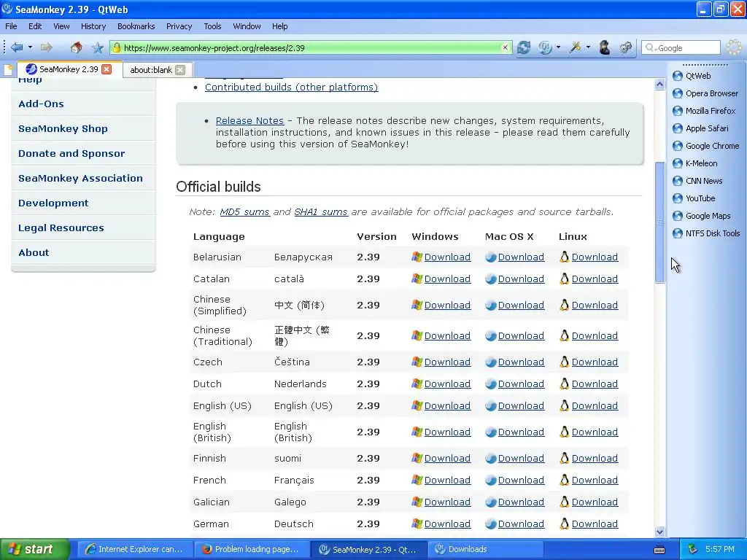Viewport: 747px width, 560px height.
Task: Open dropdown next to QtWeb Q icon
Action: [x=558, y=47]
